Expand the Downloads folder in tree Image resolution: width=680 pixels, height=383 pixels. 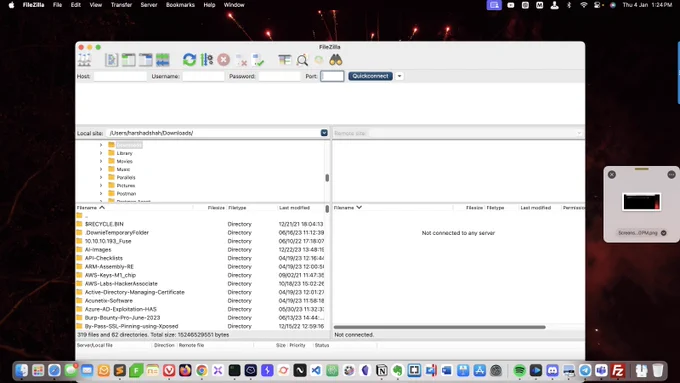(x=101, y=145)
